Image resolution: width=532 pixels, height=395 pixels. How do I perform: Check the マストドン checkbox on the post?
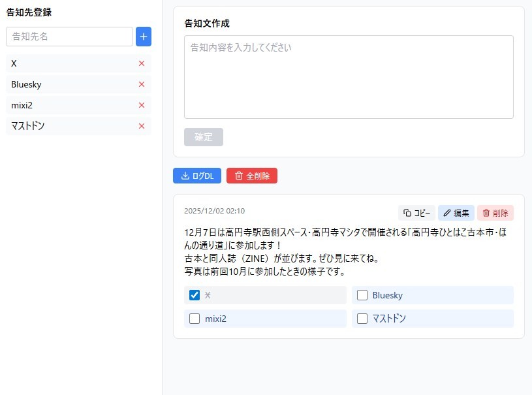coord(363,319)
